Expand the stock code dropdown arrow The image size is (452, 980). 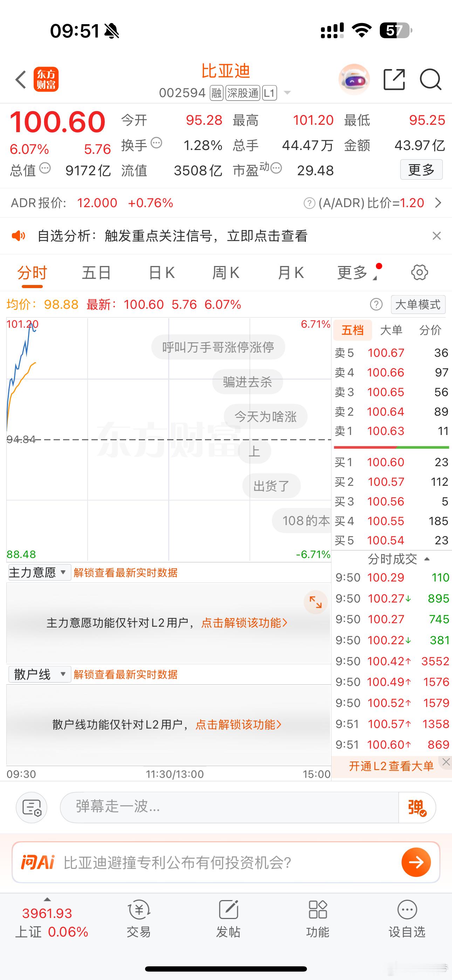(287, 93)
